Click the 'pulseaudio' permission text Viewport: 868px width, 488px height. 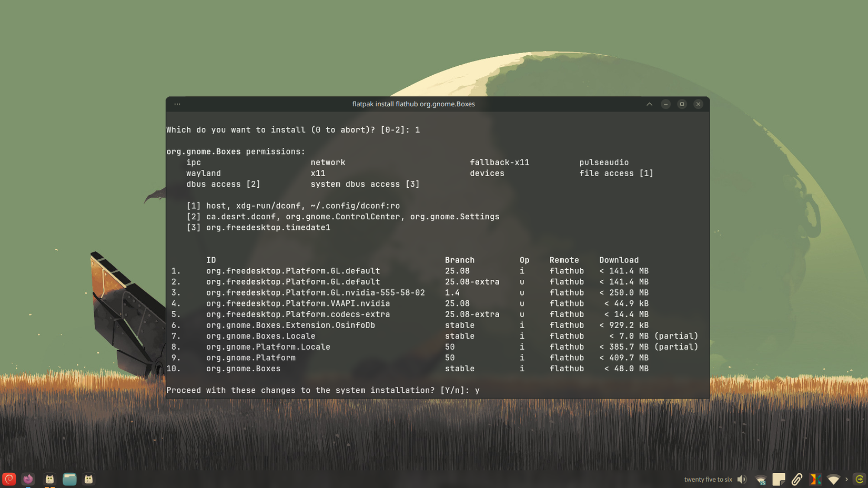tap(604, 162)
